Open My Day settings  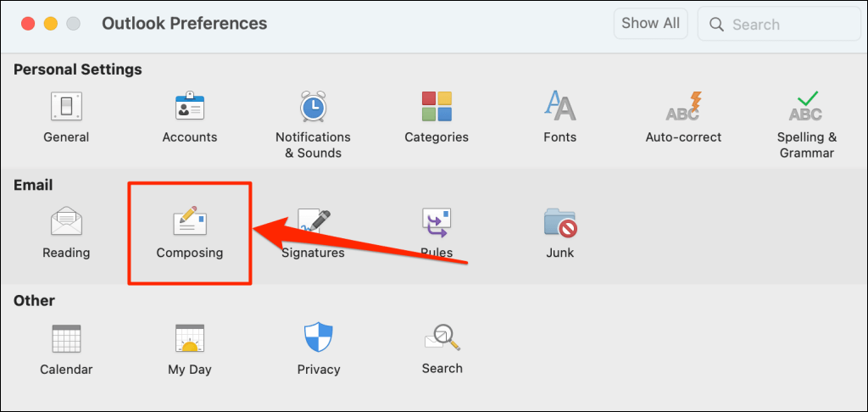click(190, 340)
